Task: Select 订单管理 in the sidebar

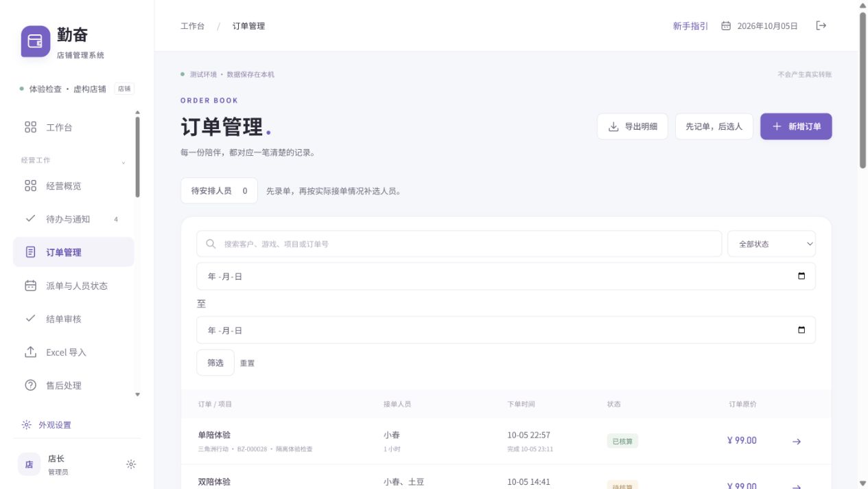Action: coord(73,252)
